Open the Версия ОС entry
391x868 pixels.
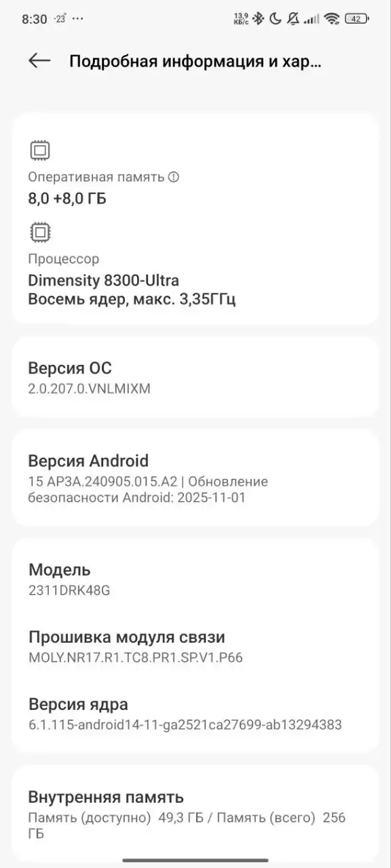[x=195, y=377]
